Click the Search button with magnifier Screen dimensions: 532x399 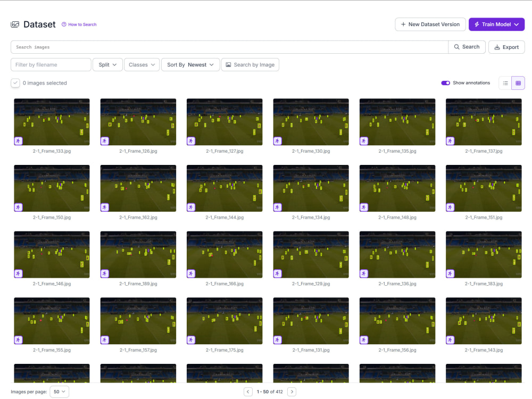(x=467, y=47)
